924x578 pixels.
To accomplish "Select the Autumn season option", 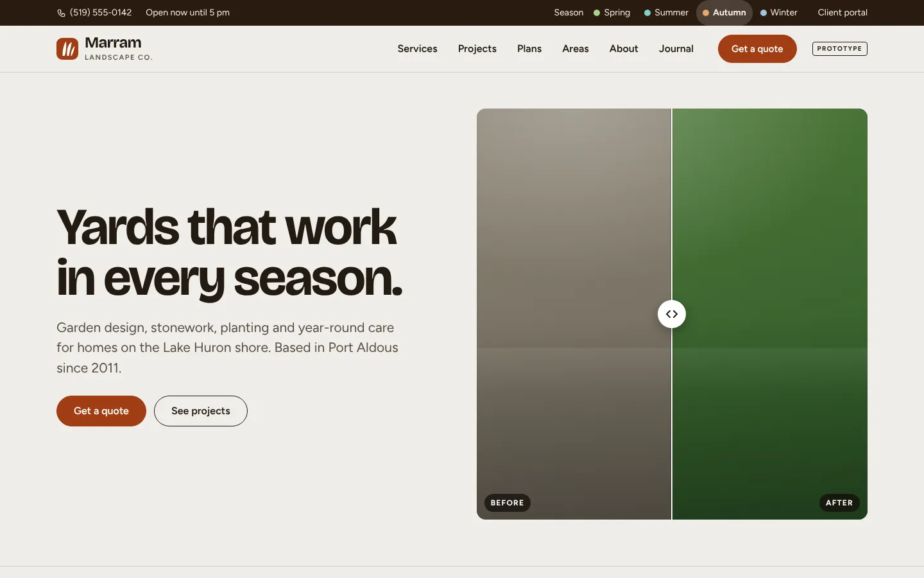I will click(x=724, y=13).
